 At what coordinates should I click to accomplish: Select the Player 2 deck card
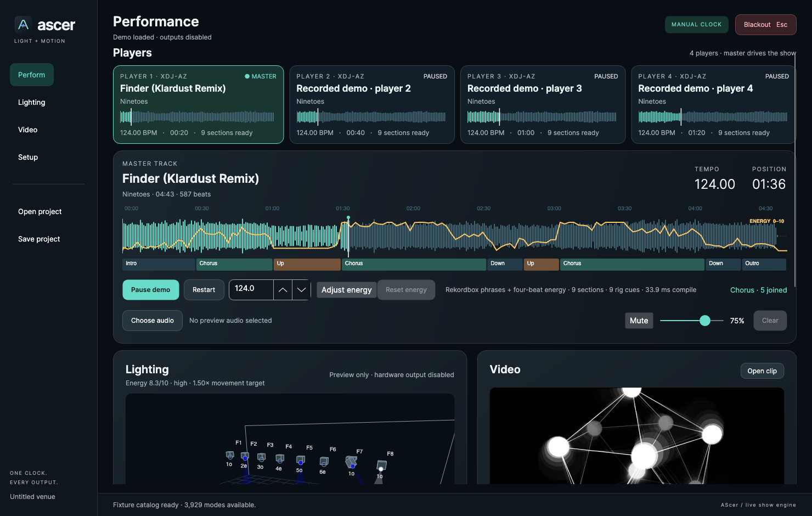coord(372,104)
